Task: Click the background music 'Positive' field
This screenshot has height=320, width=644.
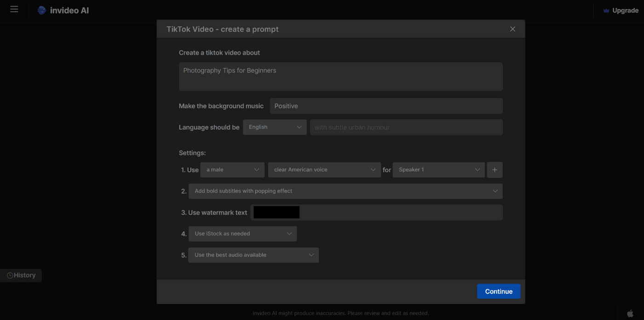Action: (x=386, y=106)
